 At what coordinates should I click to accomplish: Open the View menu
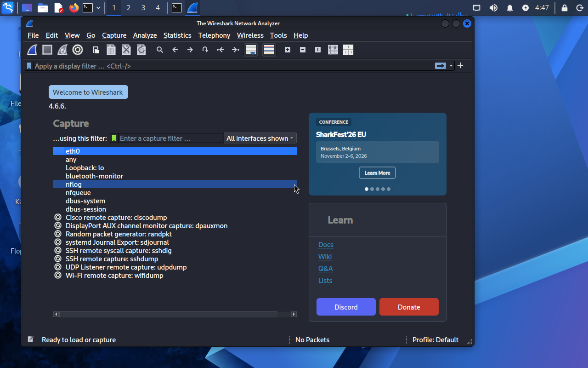point(72,35)
